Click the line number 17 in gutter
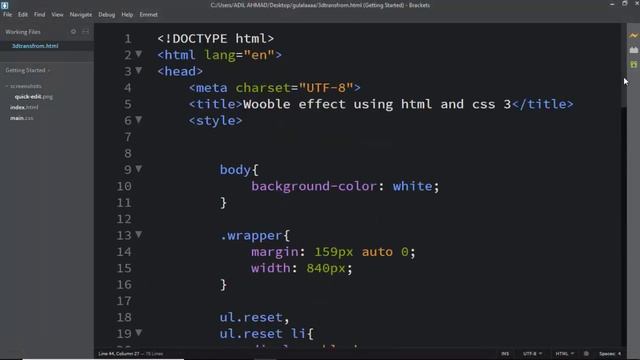 (x=124, y=301)
